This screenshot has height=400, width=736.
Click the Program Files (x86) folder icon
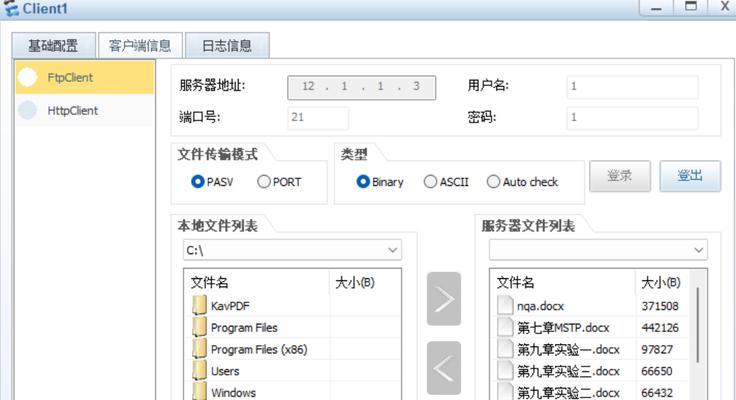click(199, 349)
